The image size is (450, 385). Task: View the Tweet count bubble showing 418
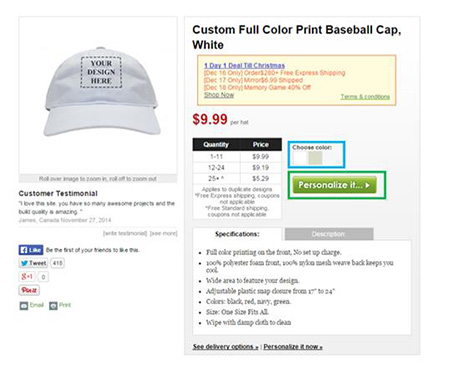(57, 263)
